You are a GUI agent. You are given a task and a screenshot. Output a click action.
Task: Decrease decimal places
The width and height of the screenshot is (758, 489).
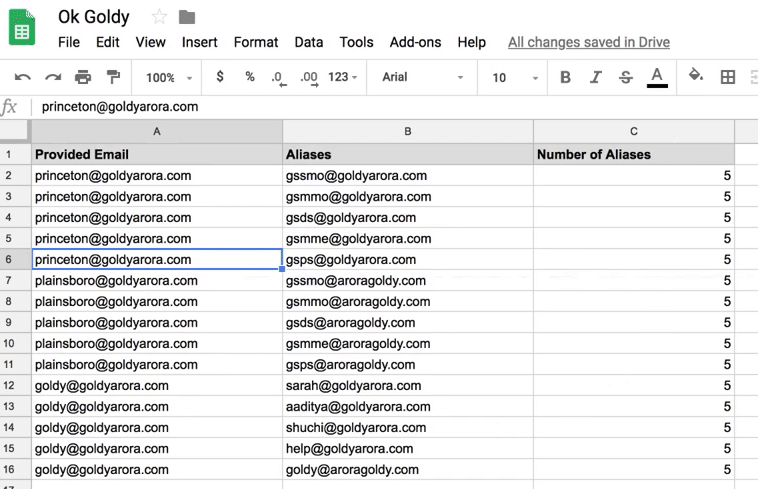coord(279,78)
